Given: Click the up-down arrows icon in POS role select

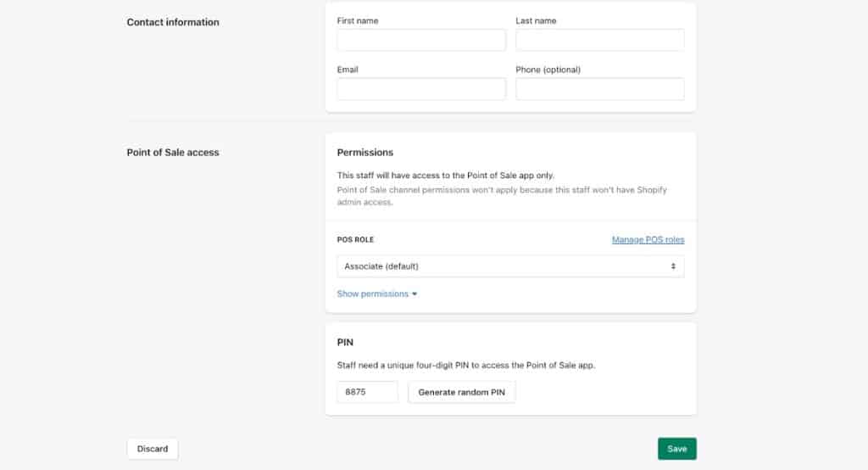Looking at the screenshot, I should (673, 266).
